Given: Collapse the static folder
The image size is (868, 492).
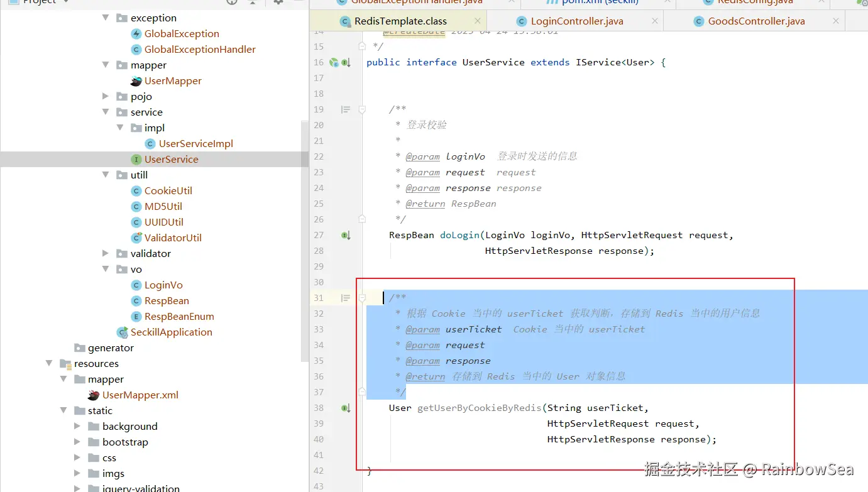Looking at the screenshot, I should [63, 411].
